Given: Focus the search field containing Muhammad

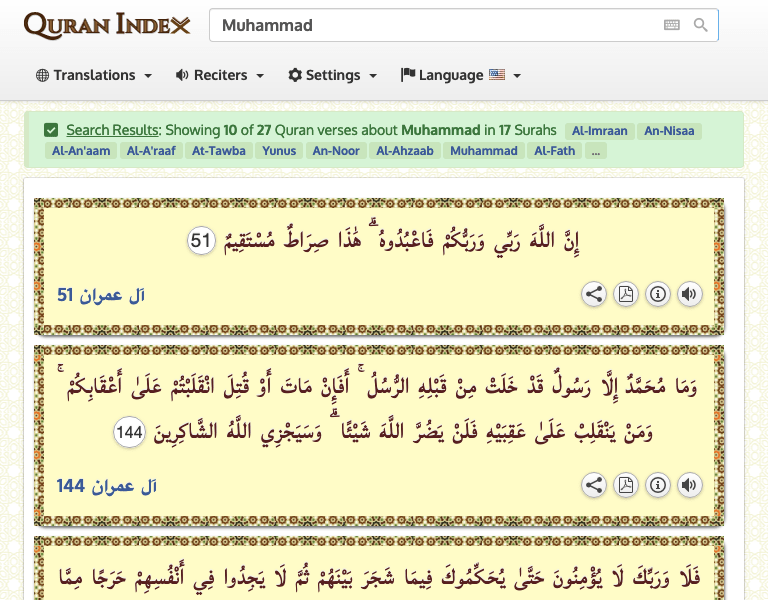Looking at the screenshot, I should (x=430, y=25).
